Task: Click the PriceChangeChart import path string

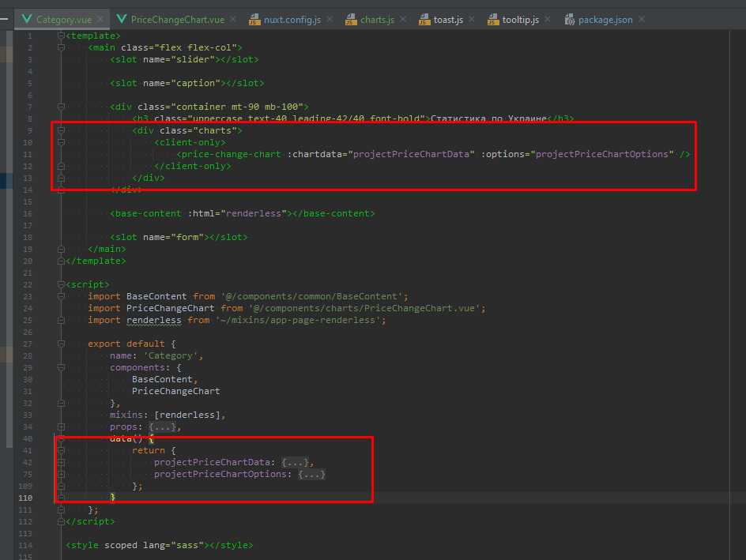Action: point(364,308)
